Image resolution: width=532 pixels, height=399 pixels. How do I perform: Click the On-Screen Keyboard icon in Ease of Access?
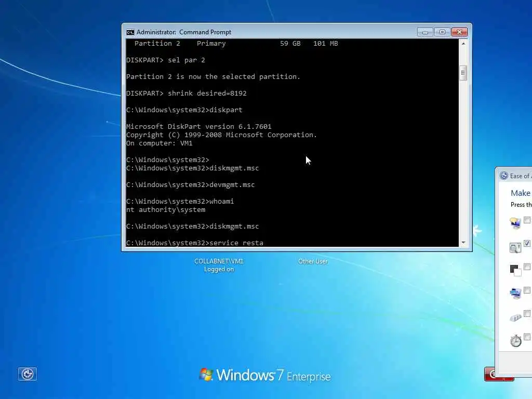pos(515,293)
